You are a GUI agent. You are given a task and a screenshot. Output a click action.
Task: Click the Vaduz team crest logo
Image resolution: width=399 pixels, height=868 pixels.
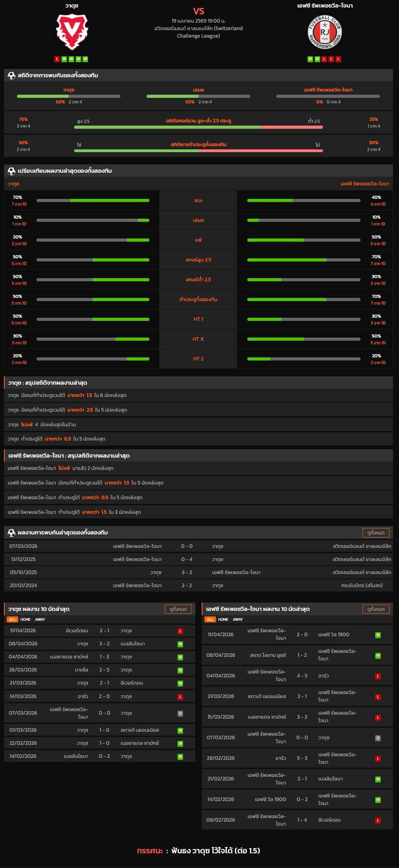[x=72, y=32]
